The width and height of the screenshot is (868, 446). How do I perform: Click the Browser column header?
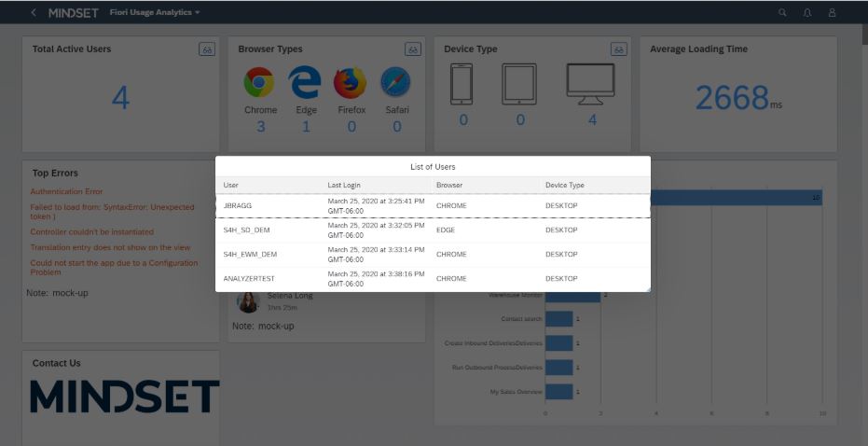449,185
